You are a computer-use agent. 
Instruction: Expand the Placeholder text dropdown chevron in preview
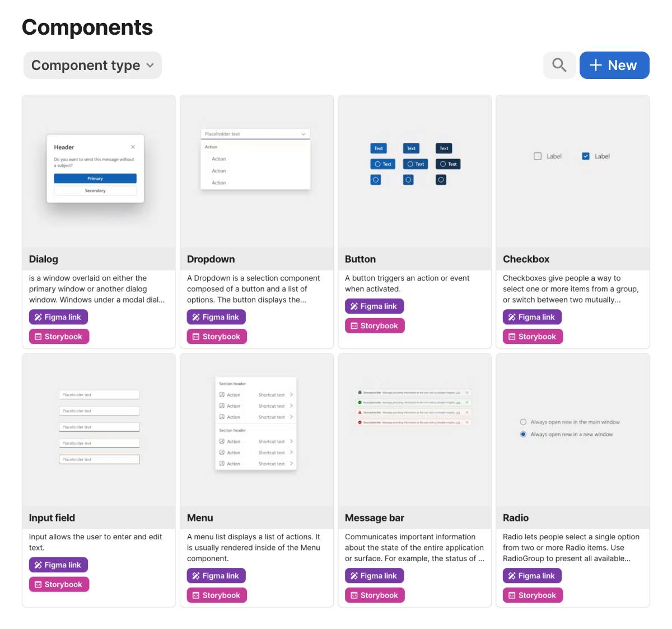[x=304, y=134]
